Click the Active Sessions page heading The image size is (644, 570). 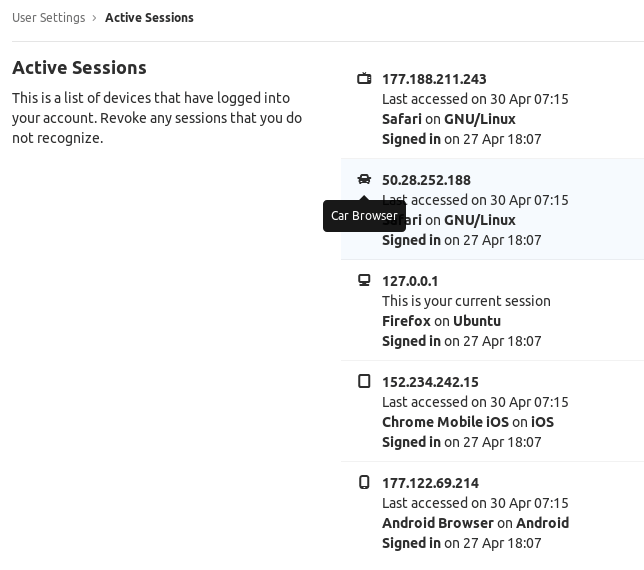click(79, 68)
